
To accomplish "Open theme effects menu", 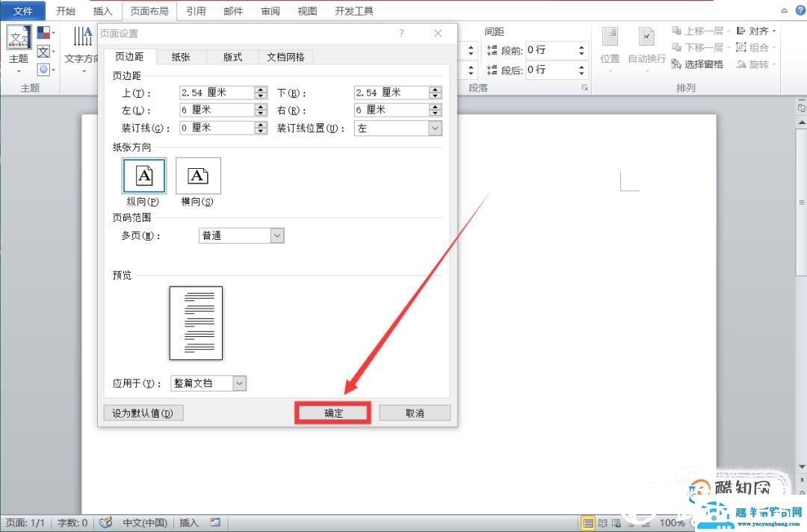I will (x=46, y=69).
